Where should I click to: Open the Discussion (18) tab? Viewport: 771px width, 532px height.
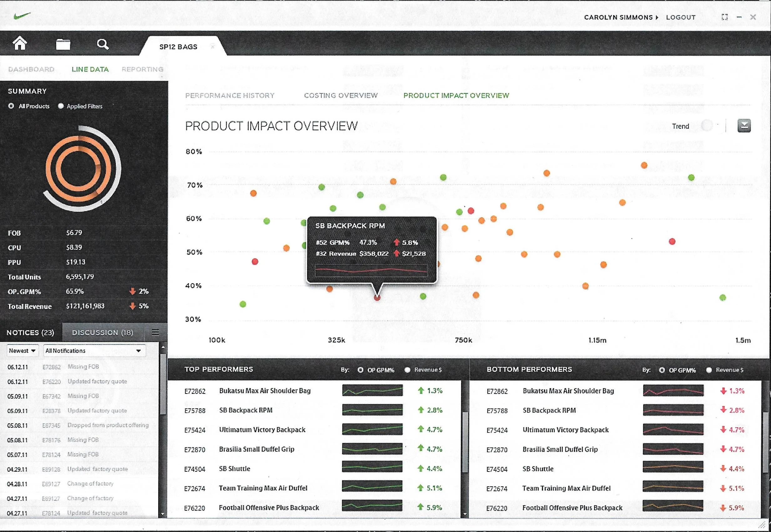(103, 333)
